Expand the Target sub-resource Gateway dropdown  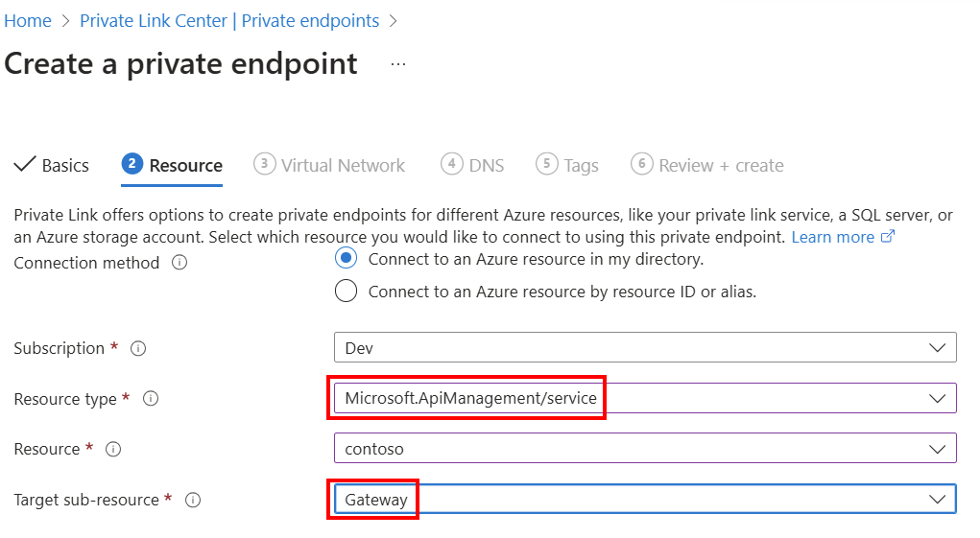pos(644,499)
